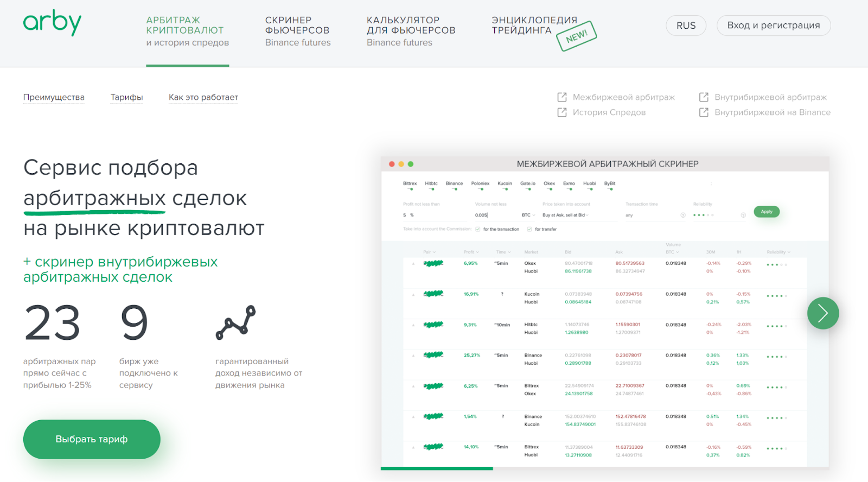Jump to the Преимущества section
Screen dimensions: 868x482
click(54, 97)
